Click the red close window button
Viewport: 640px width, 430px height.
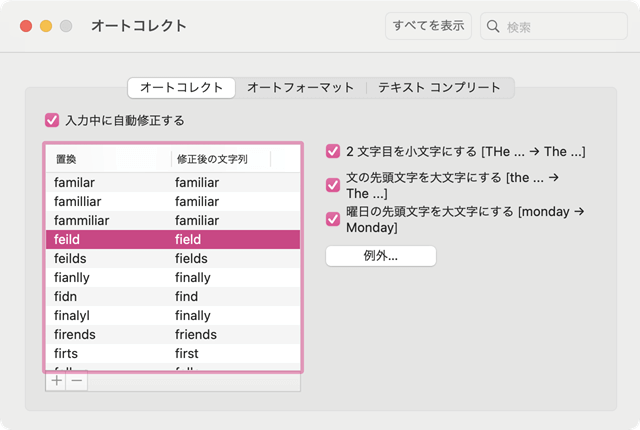tap(26, 26)
